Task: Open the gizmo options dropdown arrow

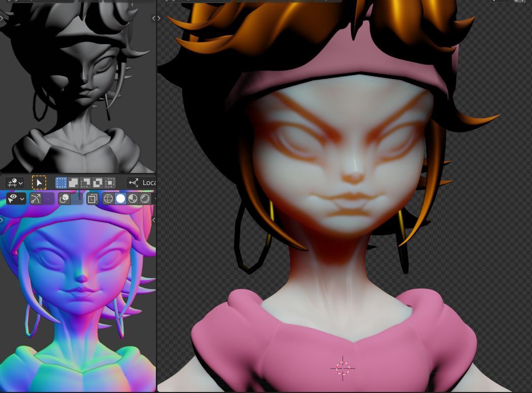Action: point(48,199)
